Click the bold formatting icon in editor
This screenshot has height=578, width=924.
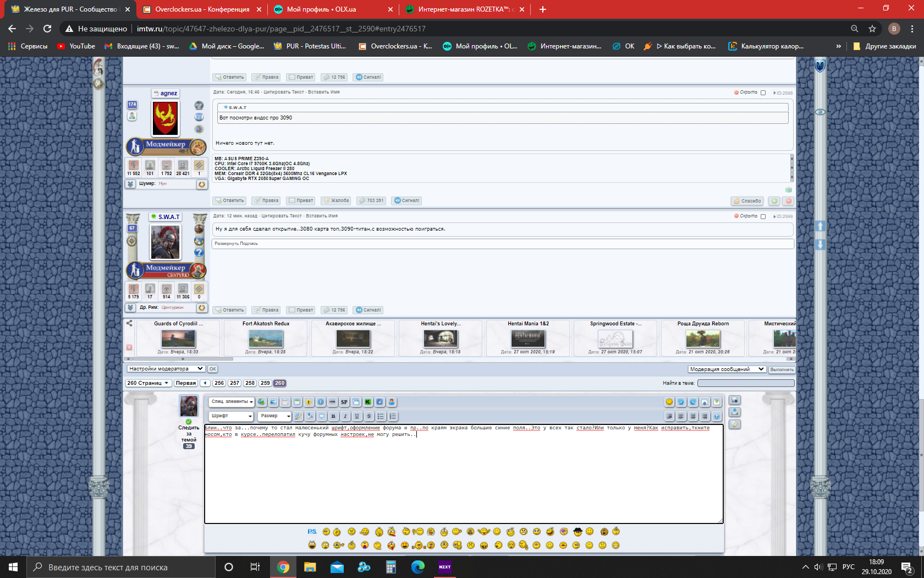click(333, 416)
